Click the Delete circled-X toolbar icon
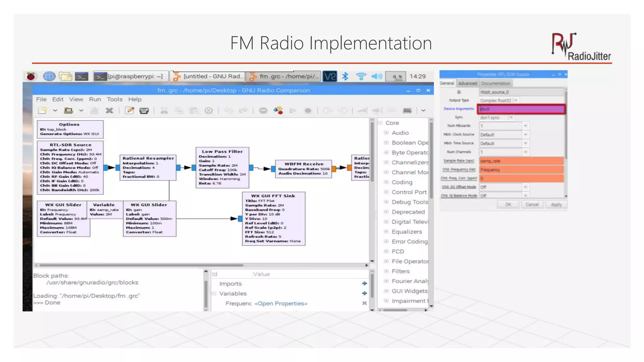 tap(208, 110)
